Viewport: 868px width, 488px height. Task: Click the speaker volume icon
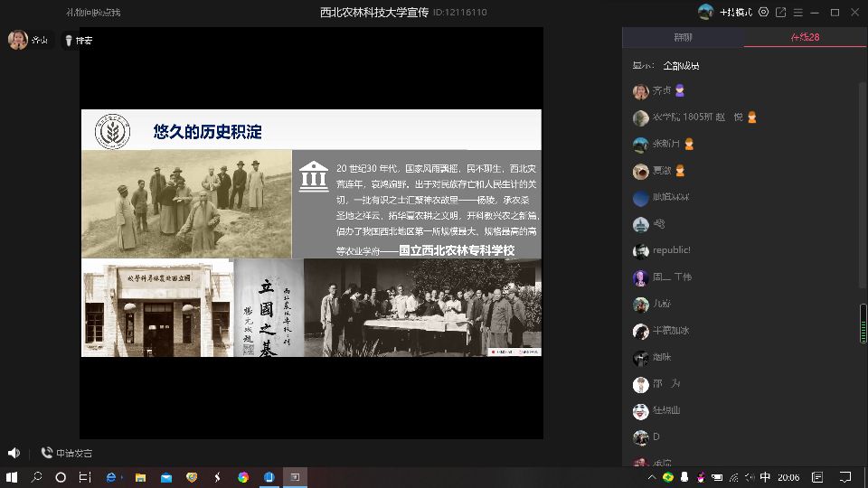coord(14,453)
